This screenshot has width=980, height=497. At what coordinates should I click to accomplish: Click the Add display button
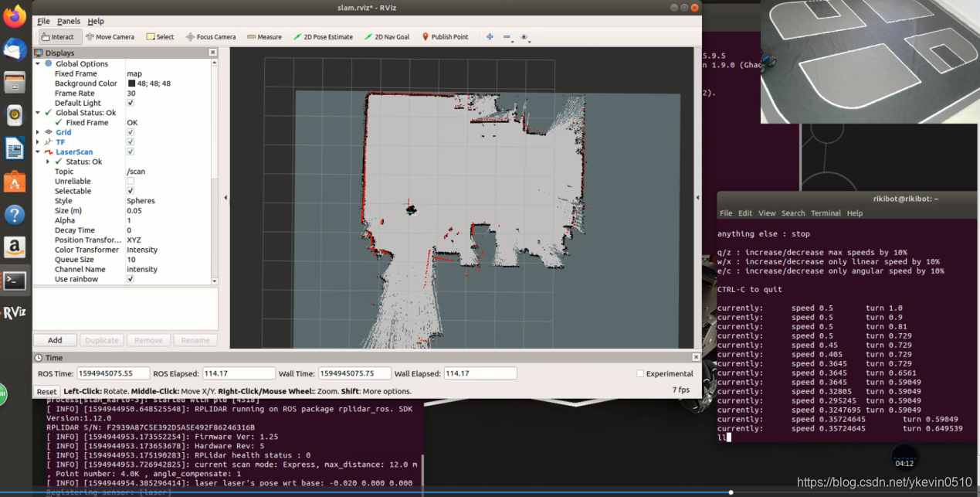(55, 340)
